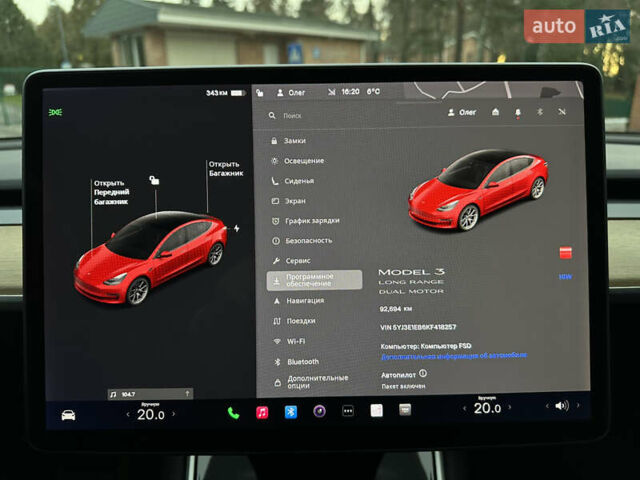Tap the red car image in settings panel
The height and width of the screenshot is (480, 640).
(478, 190)
